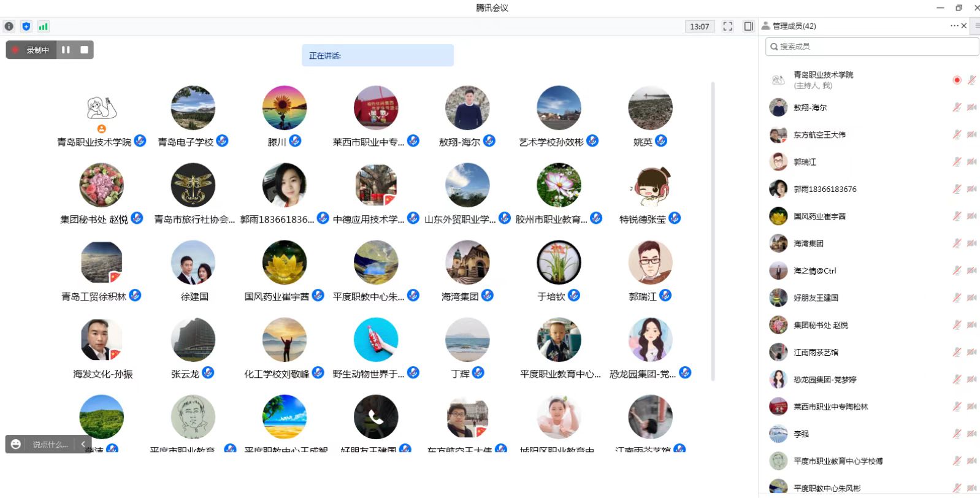Close the manage members panel
The image size is (980, 498).
pyautogui.click(x=964, y=26)
